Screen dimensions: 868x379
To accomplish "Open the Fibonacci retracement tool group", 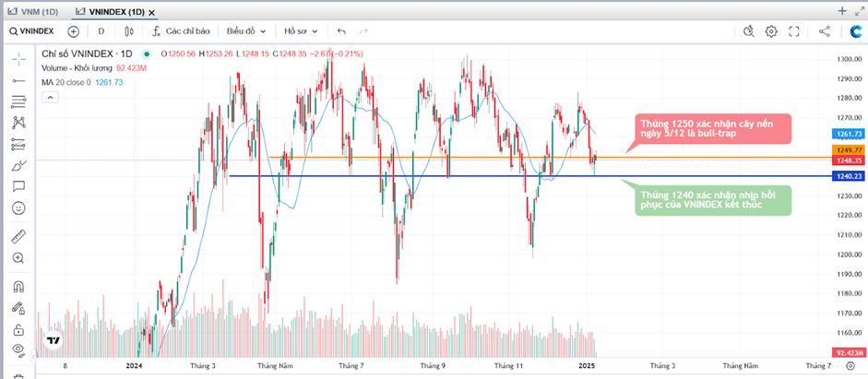I will 18,101.
